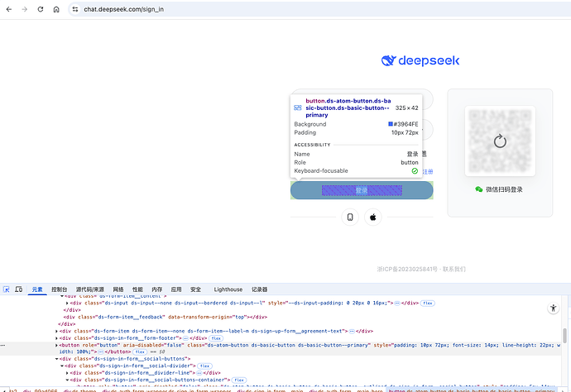571x392 pixels.
Task: Refresh the WeChat QR code
Action: [x=499, y=141]
